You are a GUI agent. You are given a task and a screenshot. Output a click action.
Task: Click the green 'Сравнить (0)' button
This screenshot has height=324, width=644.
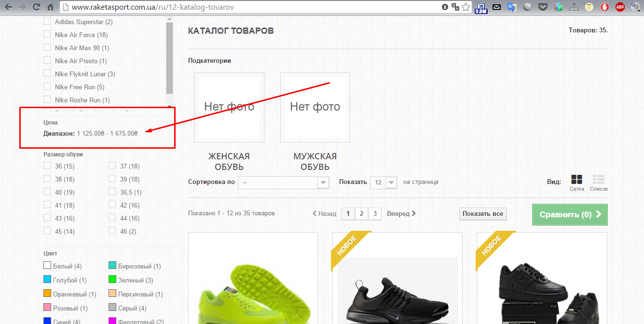click(x=569, y=214)
